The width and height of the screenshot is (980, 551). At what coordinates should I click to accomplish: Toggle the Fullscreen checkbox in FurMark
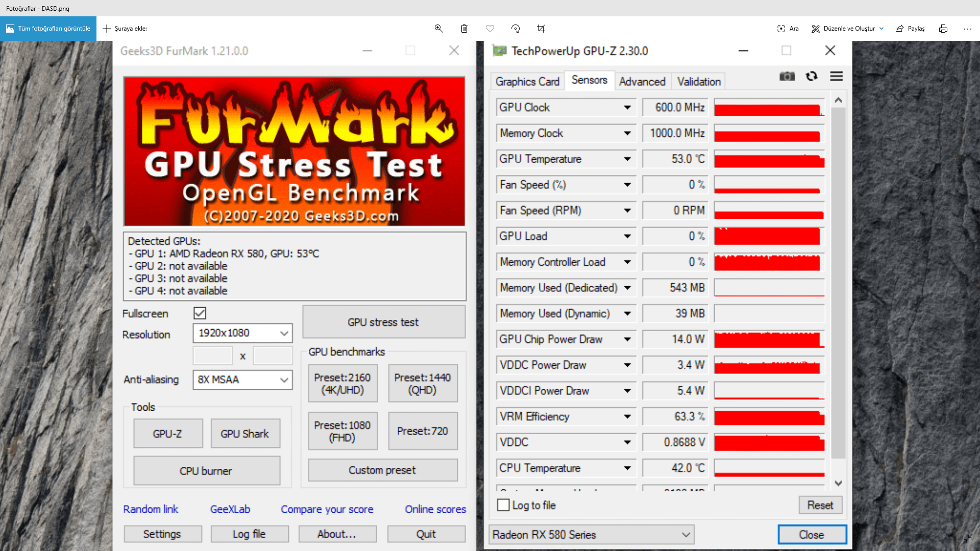pos(200,313)
